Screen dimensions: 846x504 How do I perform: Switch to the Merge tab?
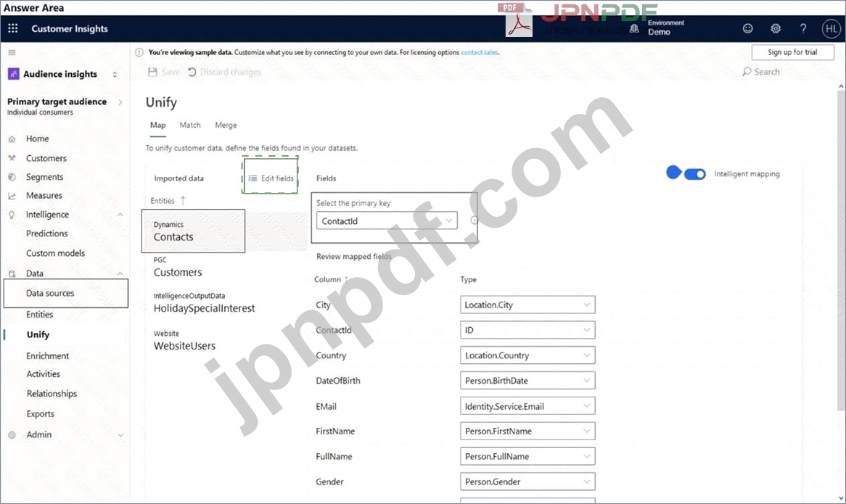(x=226, y=125)
